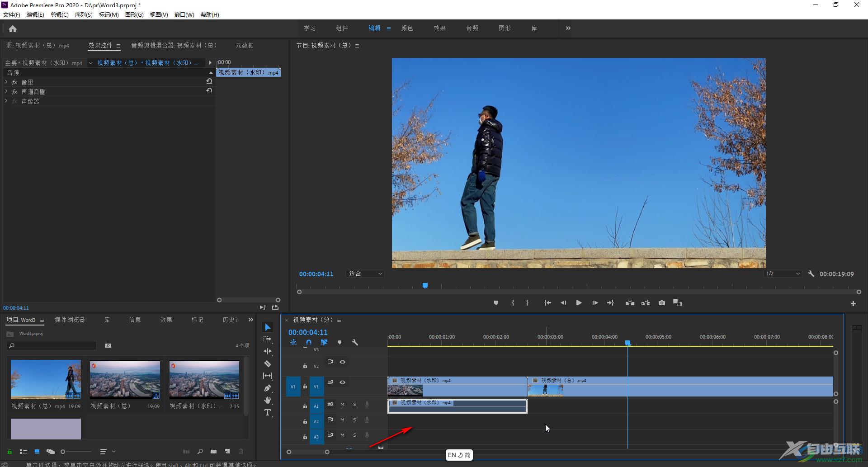Adjust project thumbnail size slider

point(76,452)
